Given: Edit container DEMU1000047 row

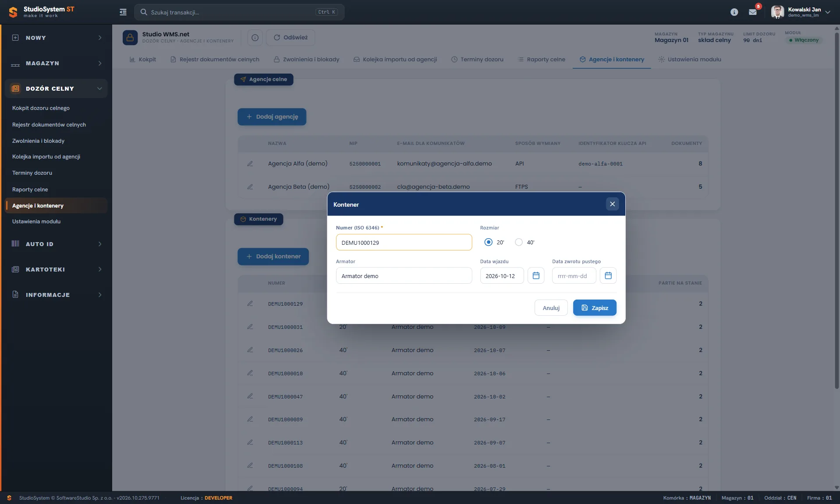Looking at the screenshot, I should pos(250,396).
